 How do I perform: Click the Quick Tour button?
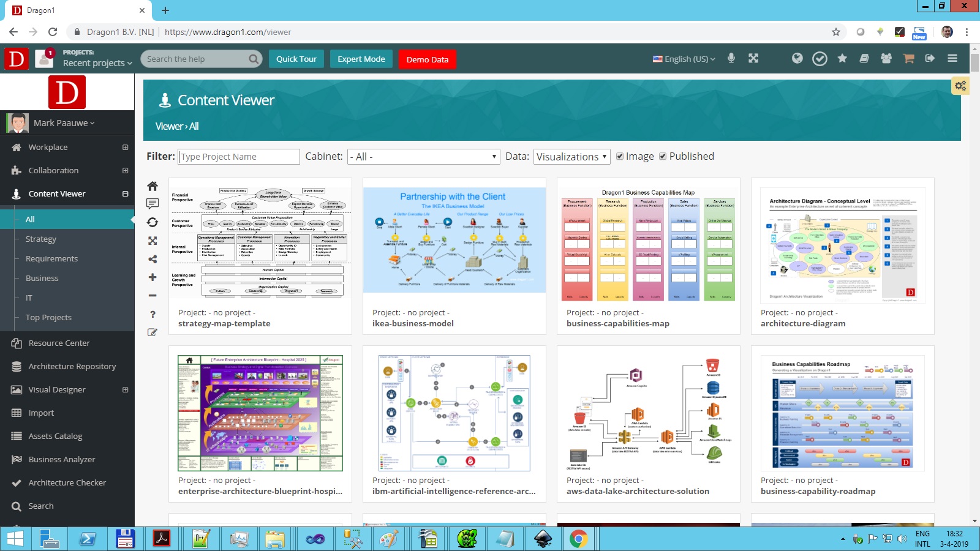pyautogui.click(x=296, y=59)
